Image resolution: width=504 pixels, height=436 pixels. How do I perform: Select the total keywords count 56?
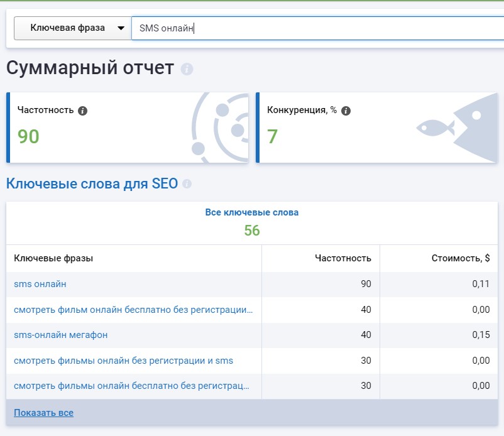[251, 231]
